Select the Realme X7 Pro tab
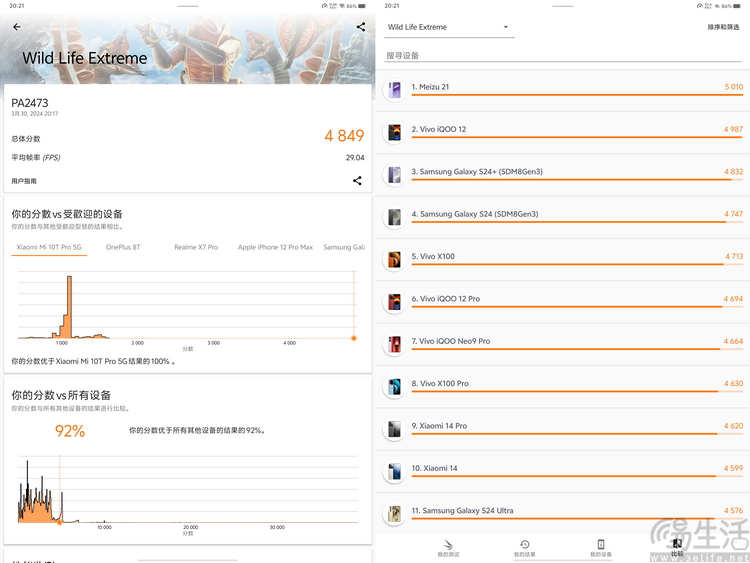Screen dimensions: 750x563 pos(196,247)
